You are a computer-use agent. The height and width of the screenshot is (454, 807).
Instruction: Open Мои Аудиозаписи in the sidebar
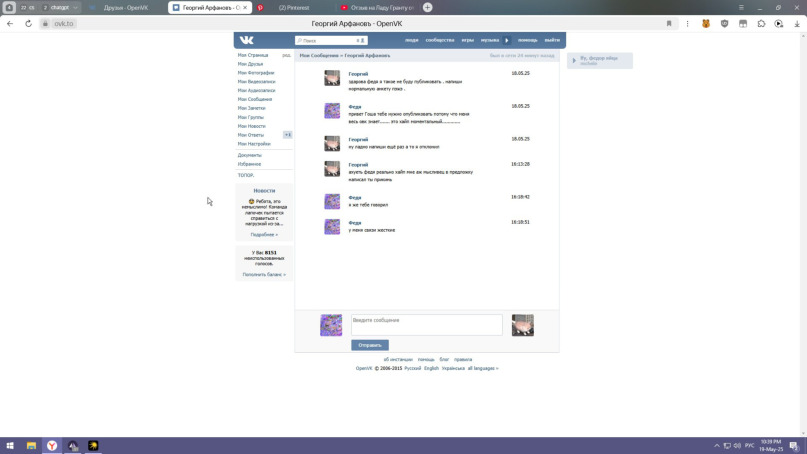click(256, 90)
